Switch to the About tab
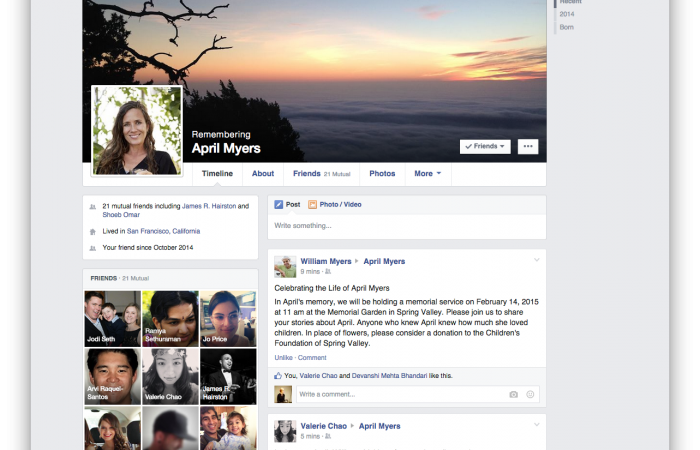The height and width of the screenshot is (450, 700). 263,174
